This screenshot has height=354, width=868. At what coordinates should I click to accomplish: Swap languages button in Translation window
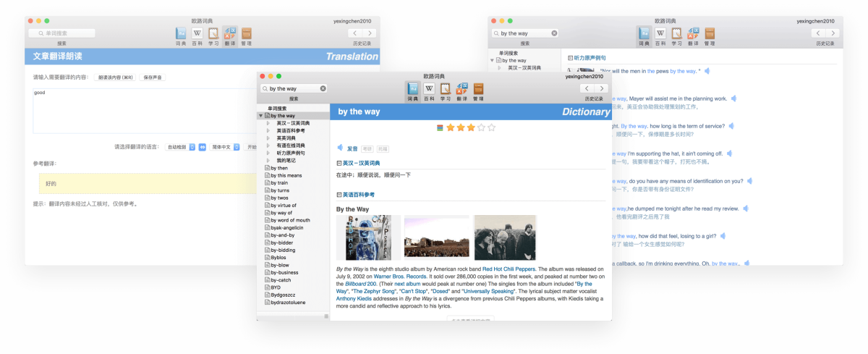203,147
